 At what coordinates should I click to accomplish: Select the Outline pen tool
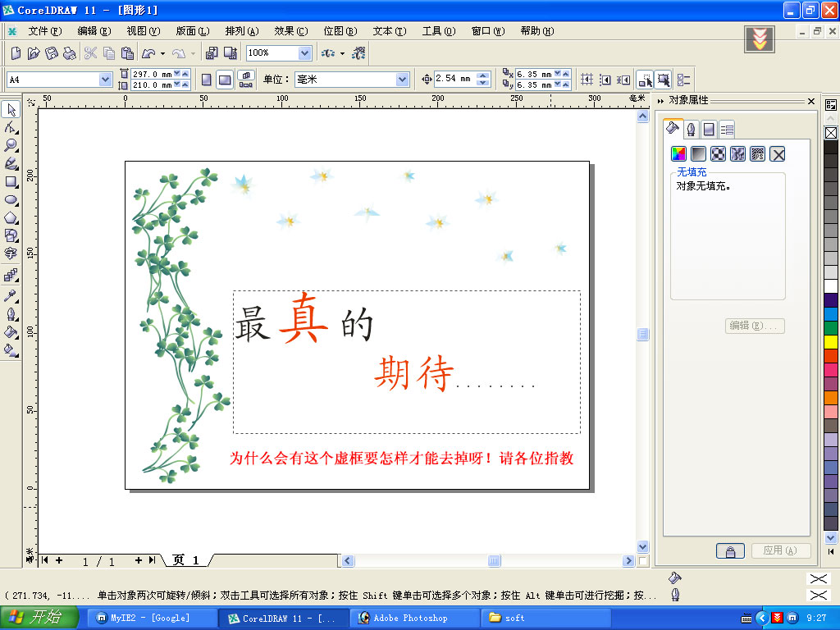[x=11, y=313]
